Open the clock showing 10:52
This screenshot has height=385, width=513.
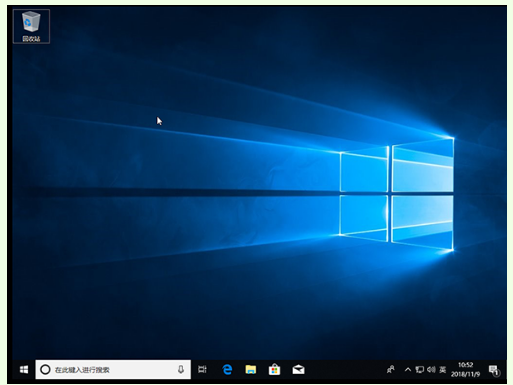[x=465, y=365]
